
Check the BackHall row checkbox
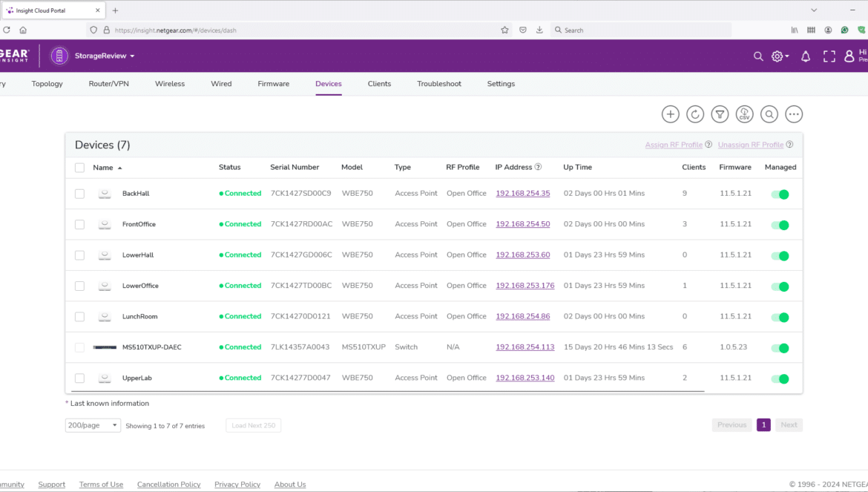click(79, 194)
